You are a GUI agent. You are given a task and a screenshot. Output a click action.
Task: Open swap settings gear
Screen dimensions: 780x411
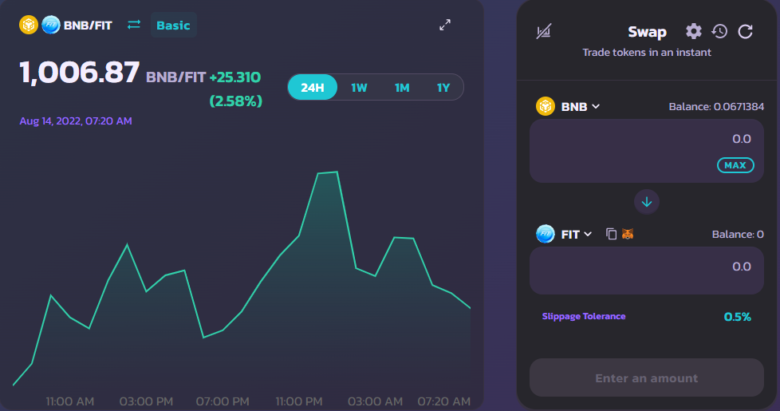693,31
